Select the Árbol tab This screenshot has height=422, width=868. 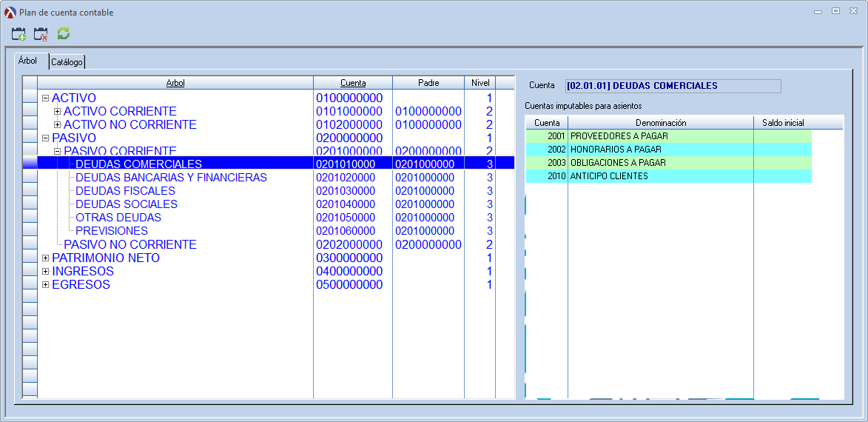click(x=27, y=61)
